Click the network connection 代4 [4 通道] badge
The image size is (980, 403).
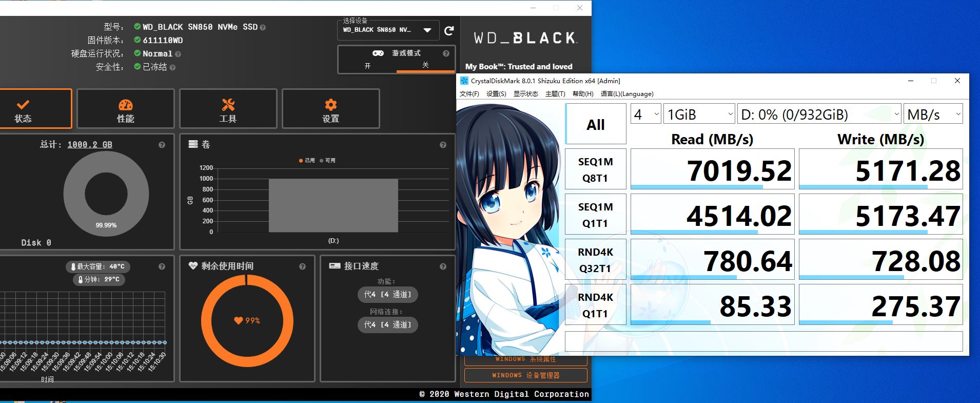pos(387,325)
